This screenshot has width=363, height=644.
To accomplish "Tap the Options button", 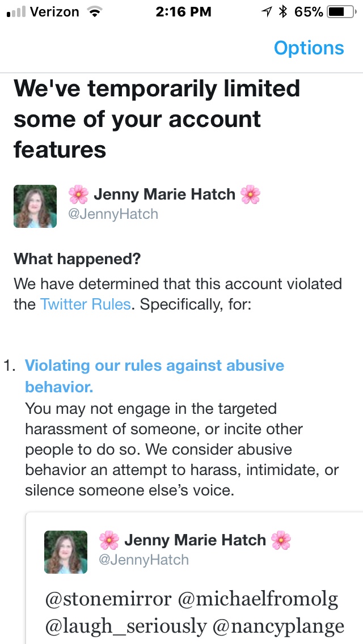I will click(309, 48).
